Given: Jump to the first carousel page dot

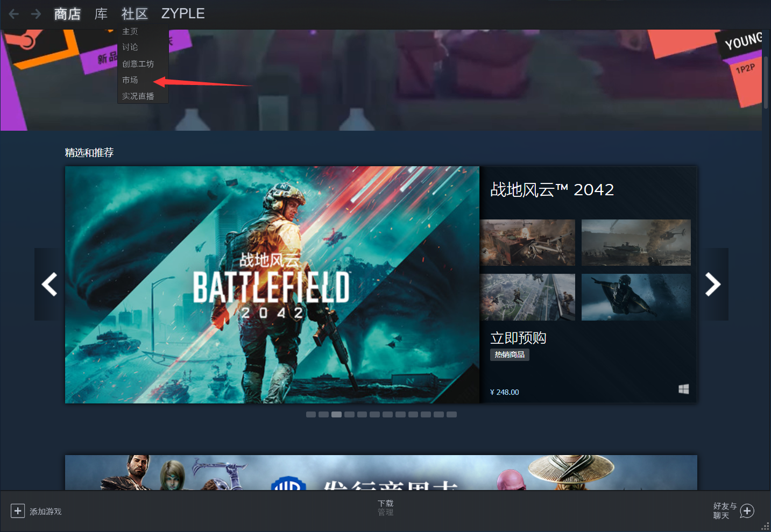Looking at the screenshot, I should tap(311, 415).
